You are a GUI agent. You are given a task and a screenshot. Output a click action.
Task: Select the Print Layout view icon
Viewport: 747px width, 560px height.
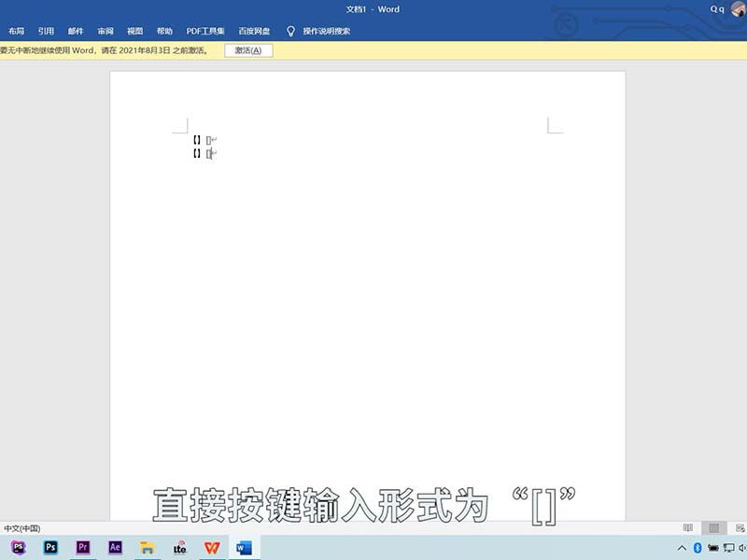[x=713, y=527]
